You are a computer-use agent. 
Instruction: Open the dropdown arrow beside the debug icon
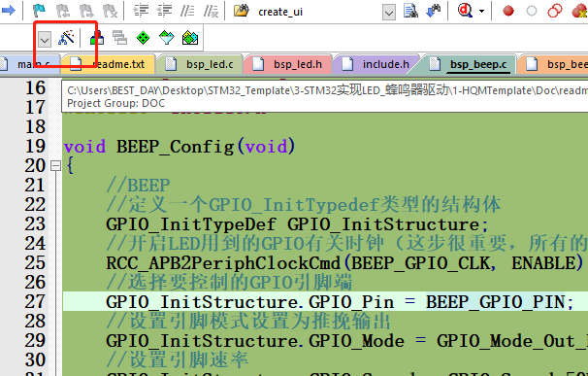481,12
